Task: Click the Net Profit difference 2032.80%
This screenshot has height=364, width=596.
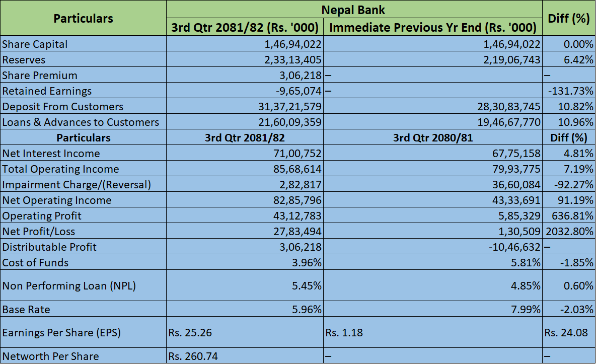Action: (569, 231)
